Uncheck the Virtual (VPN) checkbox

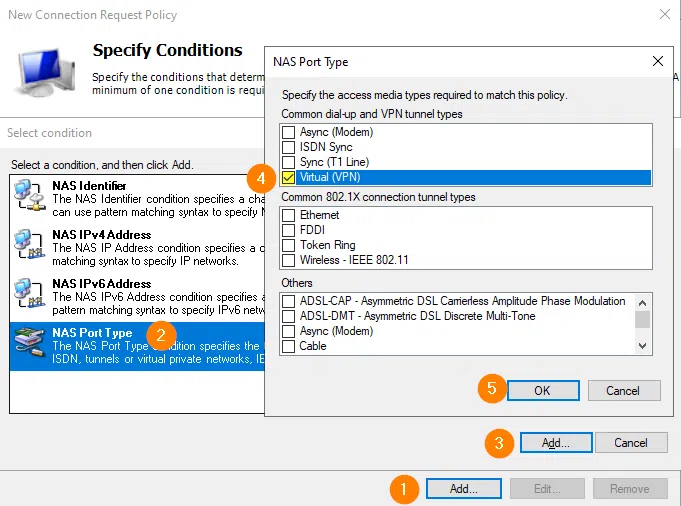289,177
